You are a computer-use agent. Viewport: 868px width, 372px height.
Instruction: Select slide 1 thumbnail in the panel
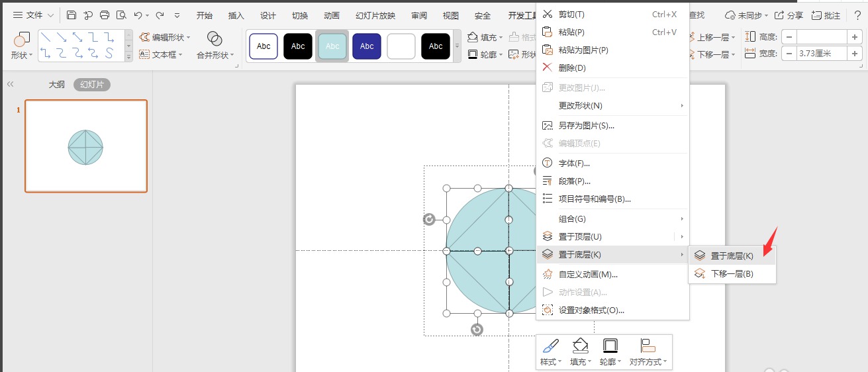coord(86,146)
